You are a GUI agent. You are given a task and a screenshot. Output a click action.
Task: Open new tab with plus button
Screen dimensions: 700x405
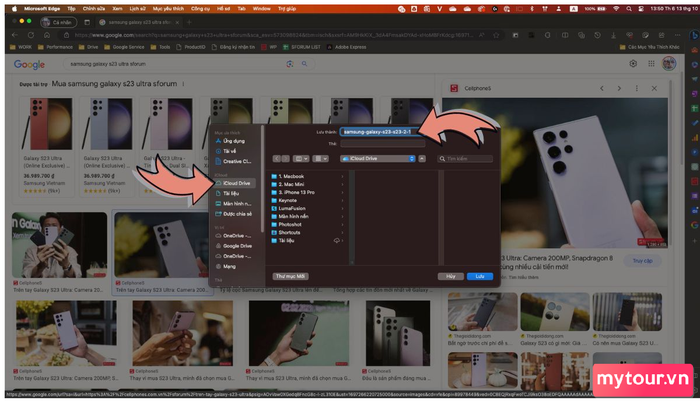tap(189, 22)
